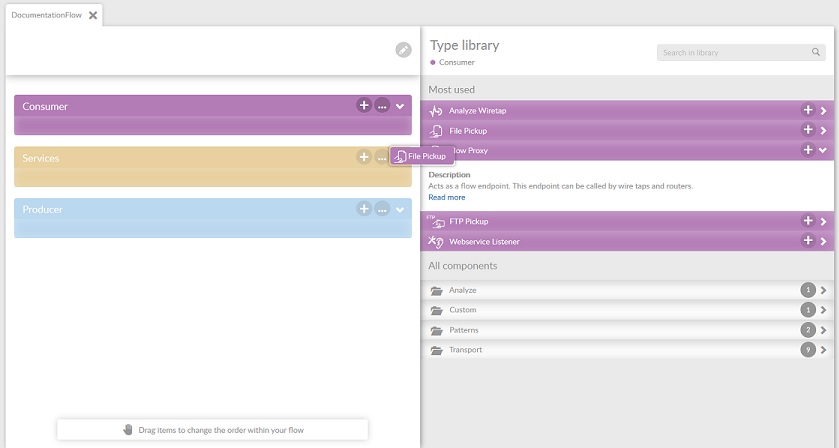
Task: Expand Webservice Listener details arrow
Action: 823,241
